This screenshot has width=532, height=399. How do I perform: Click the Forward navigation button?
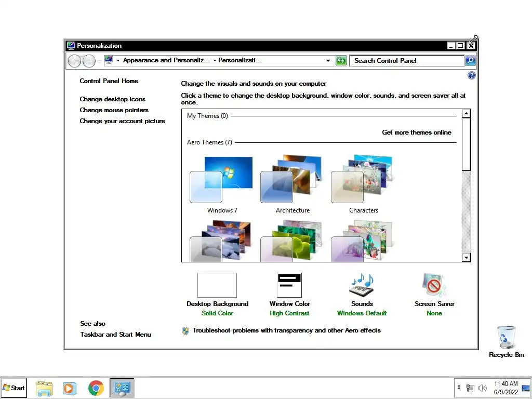pyautogui.click(x=89, y=61)
